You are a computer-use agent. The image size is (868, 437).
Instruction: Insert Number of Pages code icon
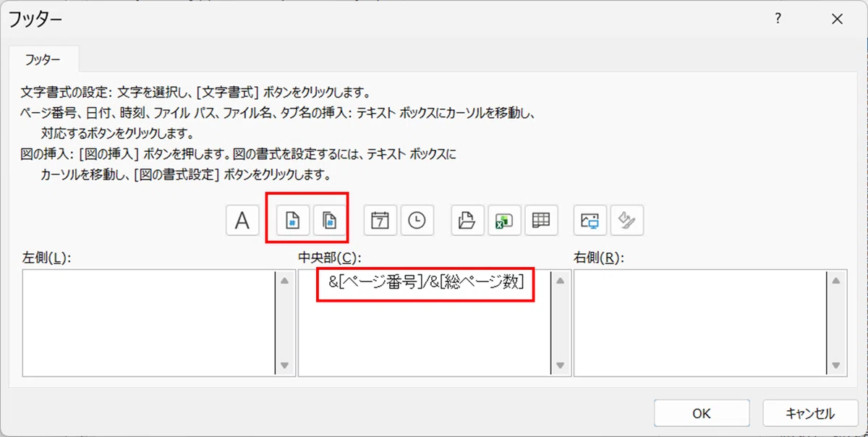pyautogui.click(x=329, y=220)
